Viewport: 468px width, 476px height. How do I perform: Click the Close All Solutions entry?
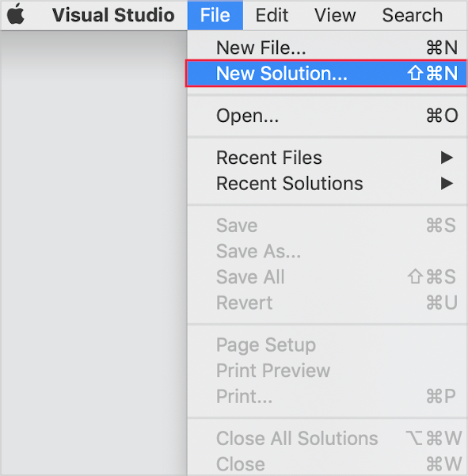coord(327,438)
